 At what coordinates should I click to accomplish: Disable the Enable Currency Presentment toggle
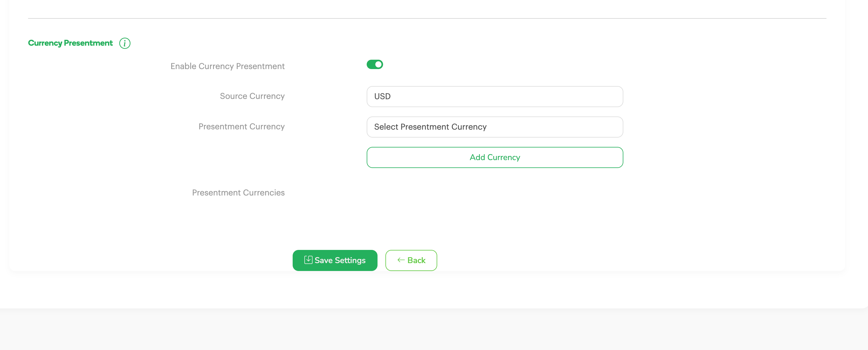(x=374, y=64)
